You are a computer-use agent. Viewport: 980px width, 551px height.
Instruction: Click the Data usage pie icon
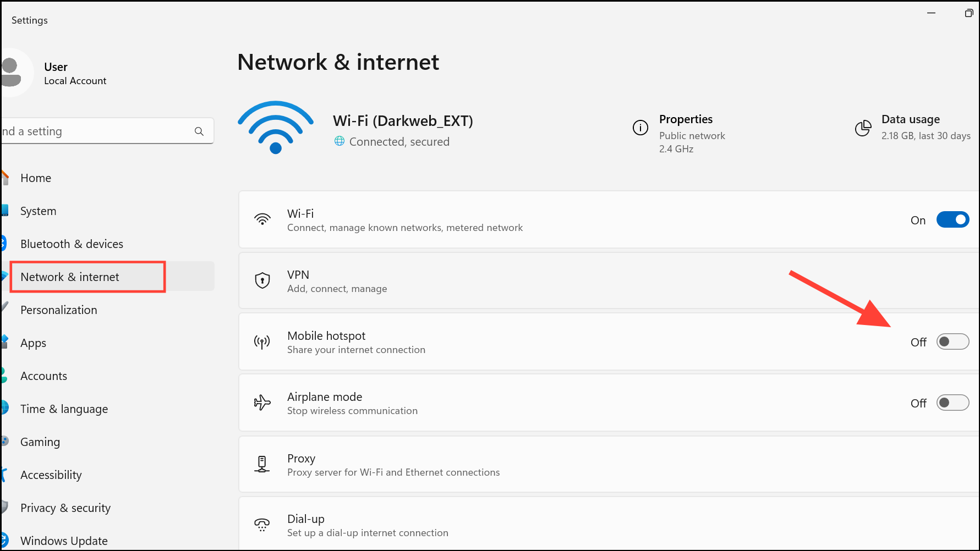863,128
